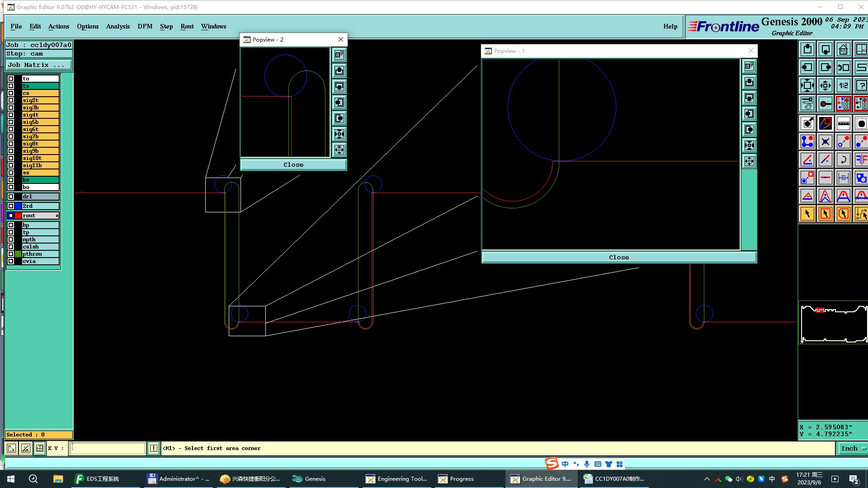Show hidden system tray icons chevron
Viewport: 868px width, 488px height.
[x=707, y=479]
